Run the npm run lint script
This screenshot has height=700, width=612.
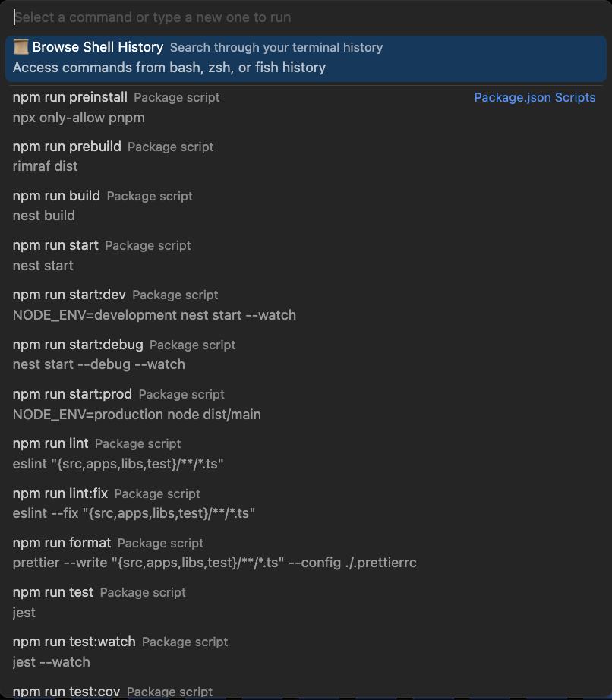pos(51,443)
